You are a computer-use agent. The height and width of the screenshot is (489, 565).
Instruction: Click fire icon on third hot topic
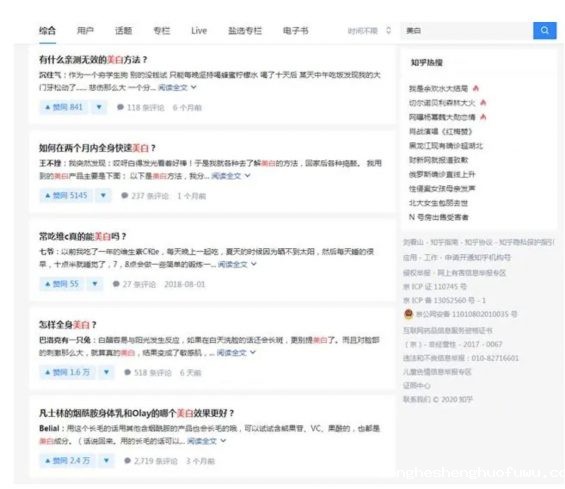tap(484, 117)
